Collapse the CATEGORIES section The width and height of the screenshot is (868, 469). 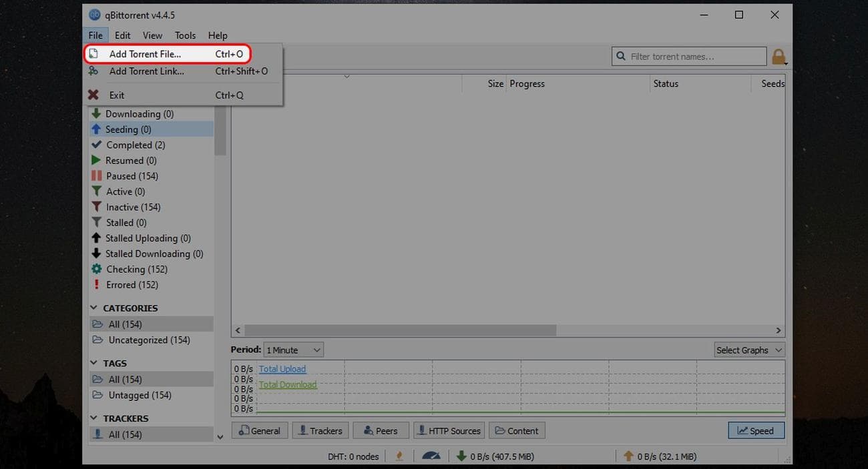93,308
